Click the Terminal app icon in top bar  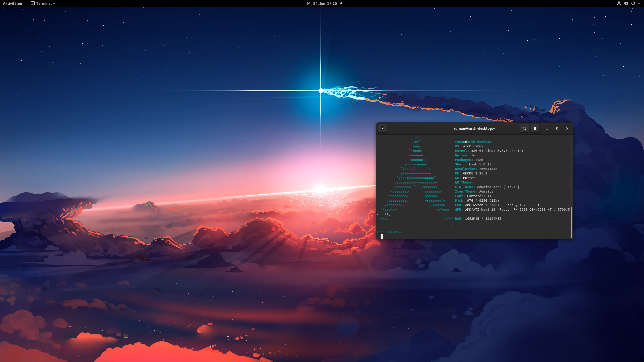(x=33, y=3)
